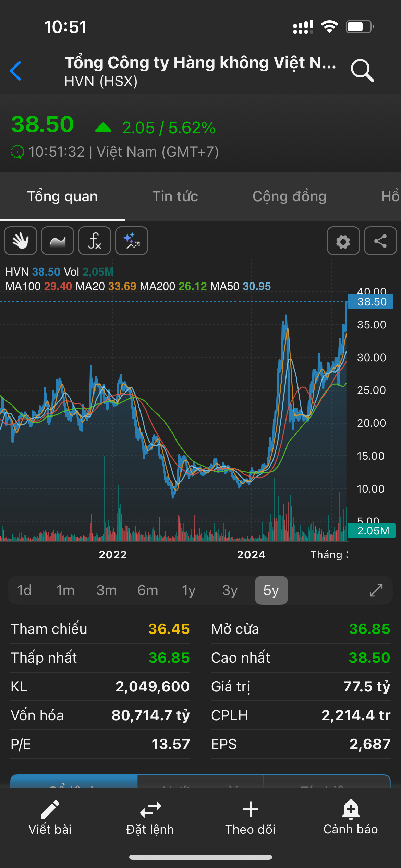The image size is (401, 868).
Task: Tap the MA100 29.40 indicator legend
Action: pyautogui.click(x=39, y=286)
